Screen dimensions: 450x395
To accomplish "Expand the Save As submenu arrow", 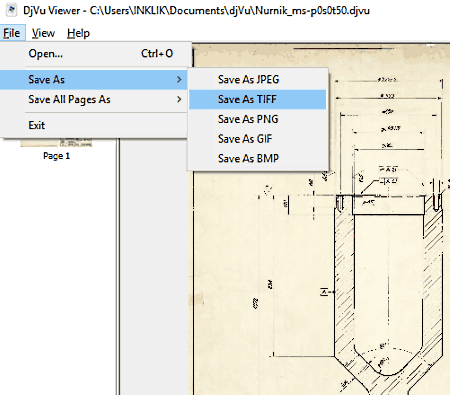I will (x=179, y=80).
